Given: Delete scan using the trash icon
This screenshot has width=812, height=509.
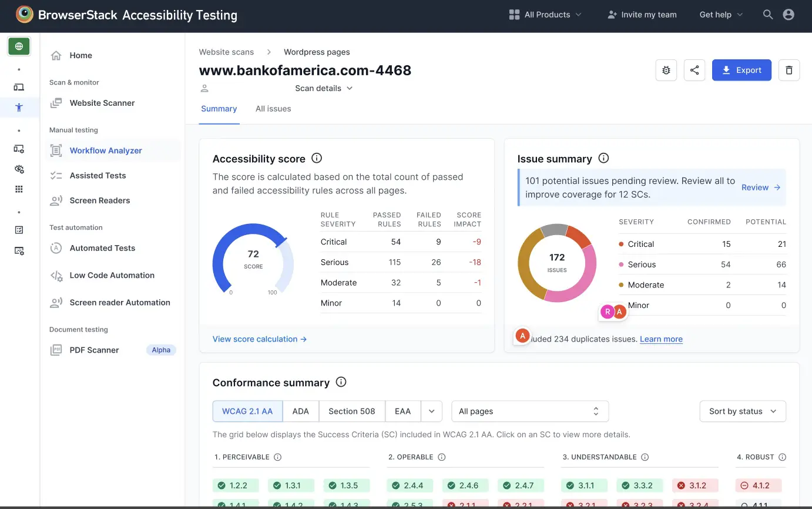Looking at the screenshot, I should coord(789,70).
